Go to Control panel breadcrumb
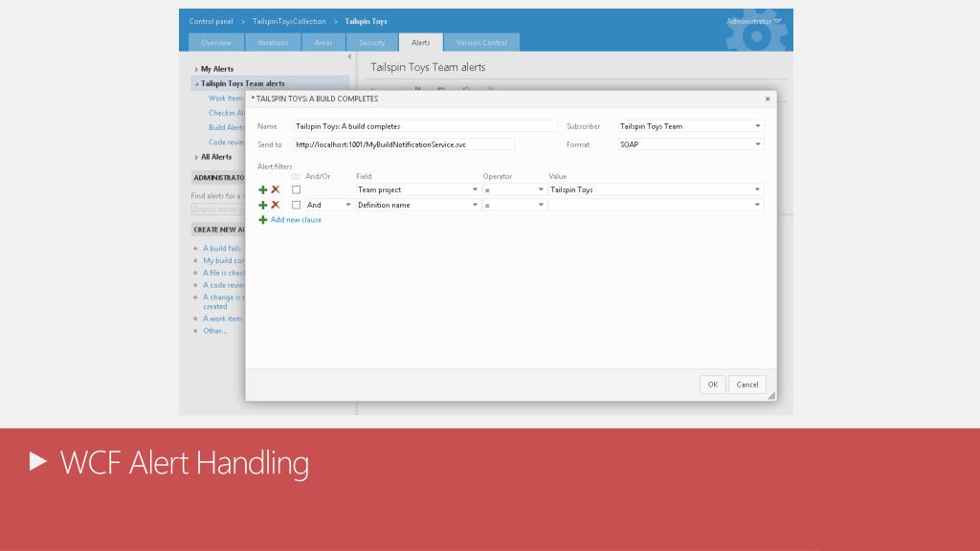Screen dimensions: 980x551 coord(212,21)
